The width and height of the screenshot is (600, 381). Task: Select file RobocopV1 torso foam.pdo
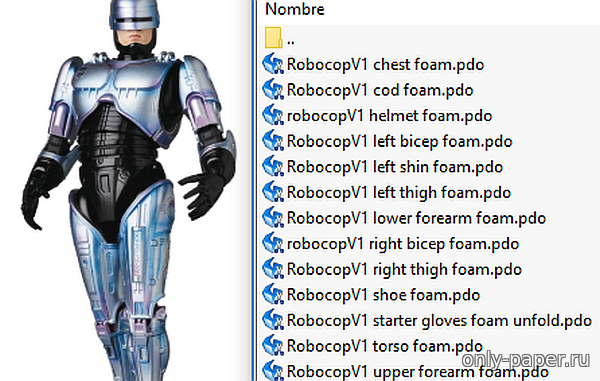tap(385, 346)
